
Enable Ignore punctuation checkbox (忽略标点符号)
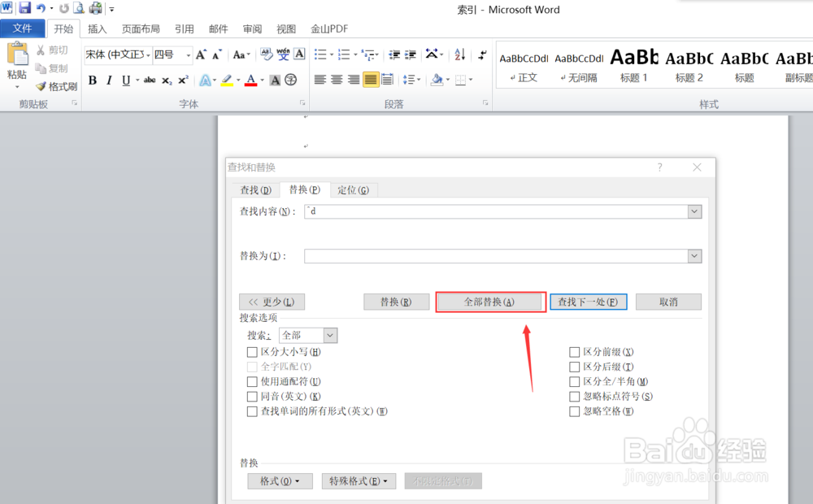pos(575,397)
